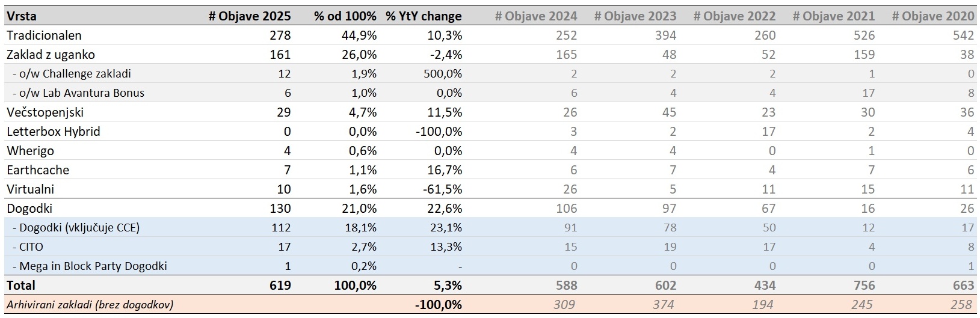Click the '# Objave 2024' column header
Screen dimensions: 980x318
pos(535,16)
